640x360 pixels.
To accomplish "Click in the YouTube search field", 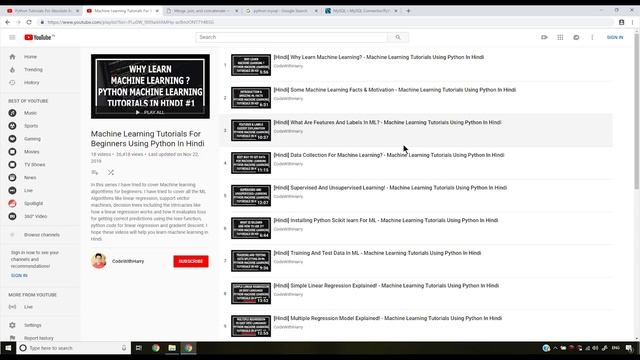I will 291,37.
